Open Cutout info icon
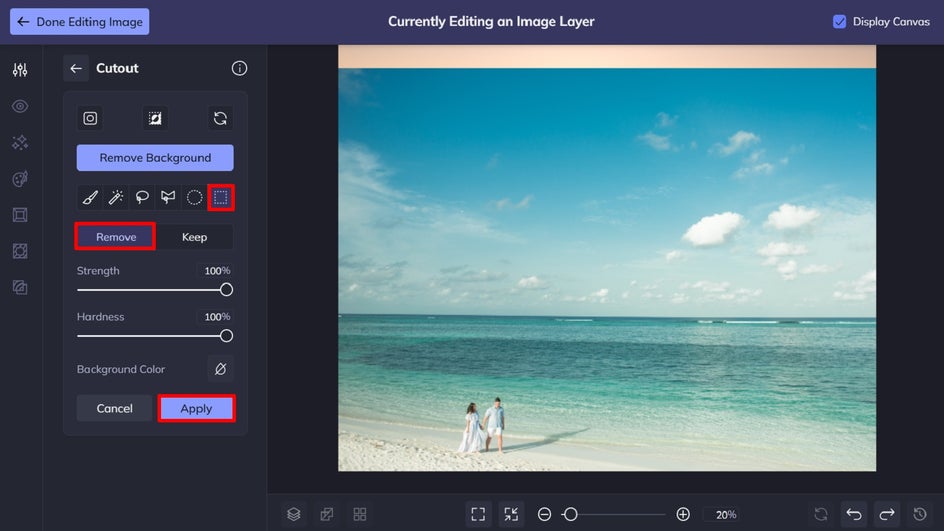The height and width of the screenshot is (531, 944). coord(239,69)
